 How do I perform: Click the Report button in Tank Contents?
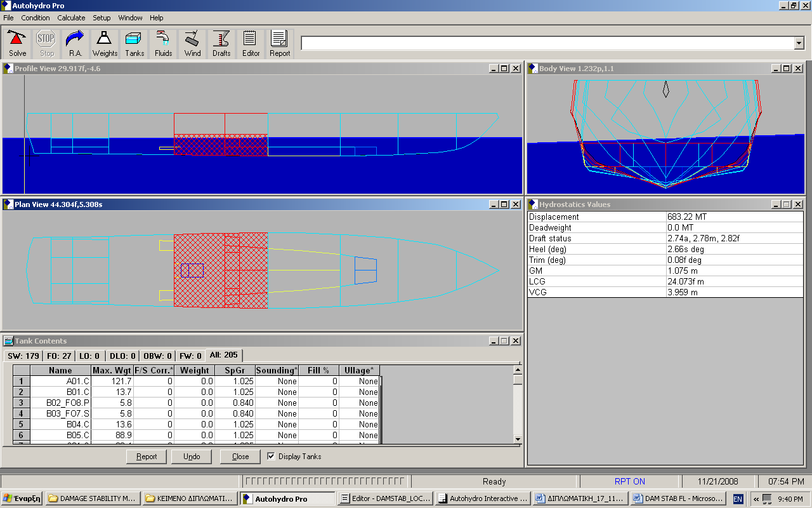click(x=147, y=457)
